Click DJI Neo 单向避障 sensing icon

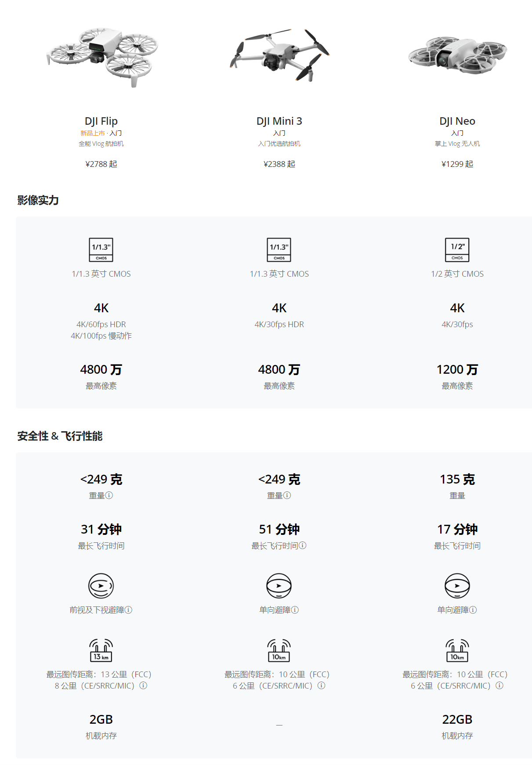(457, 586)
